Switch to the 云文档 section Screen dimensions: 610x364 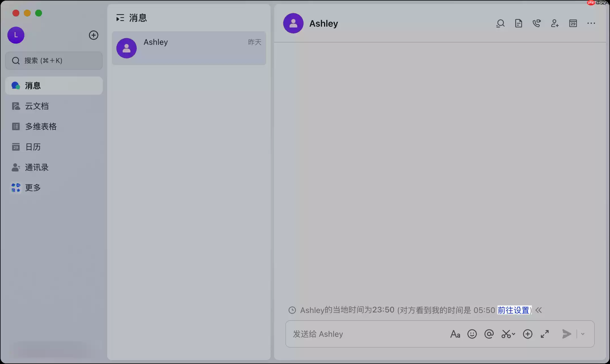pos(37,106)
